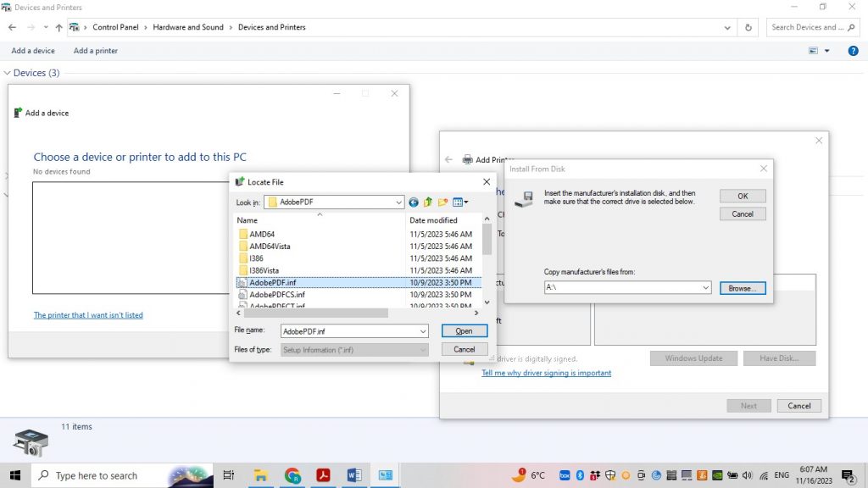The image size is (868, 488).
Task: Select AdobePDF.inf in the file list
Action: point(271,282)
